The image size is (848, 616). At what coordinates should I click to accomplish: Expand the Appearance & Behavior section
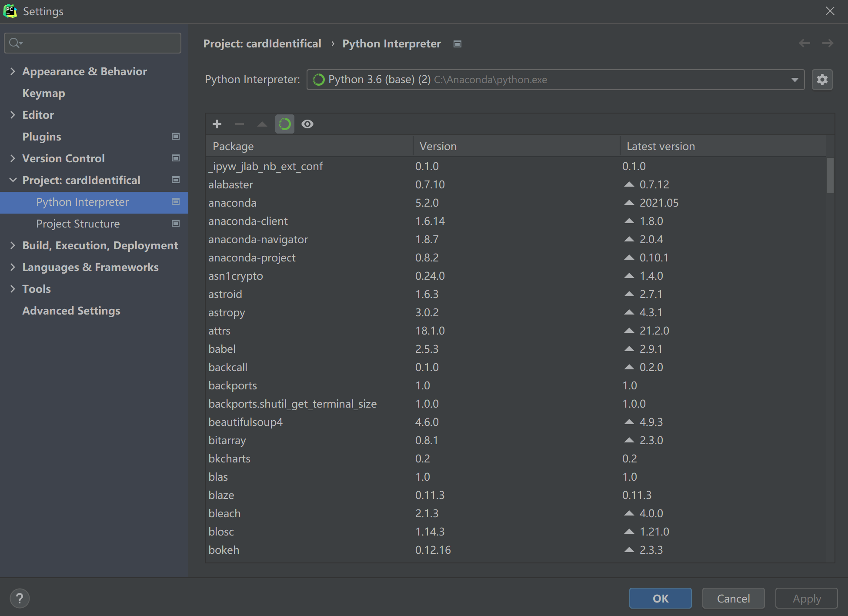click(x=13, y=71)
